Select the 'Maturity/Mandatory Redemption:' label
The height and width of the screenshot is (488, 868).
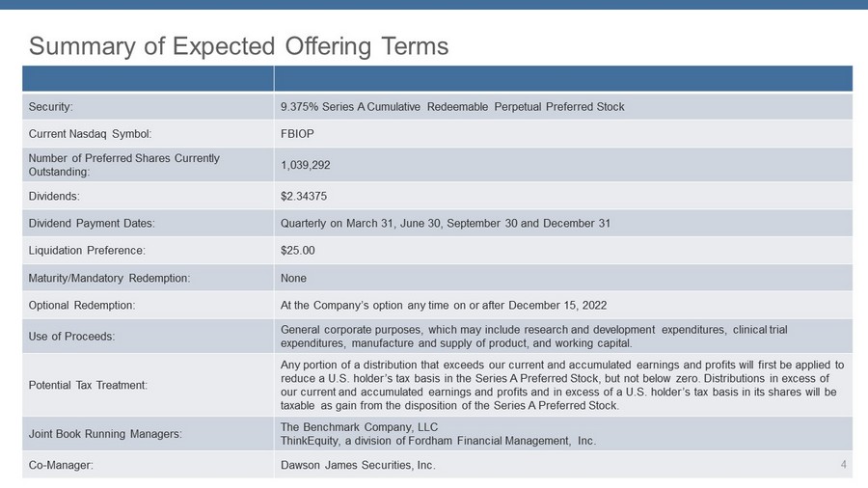tap(109, 279)
